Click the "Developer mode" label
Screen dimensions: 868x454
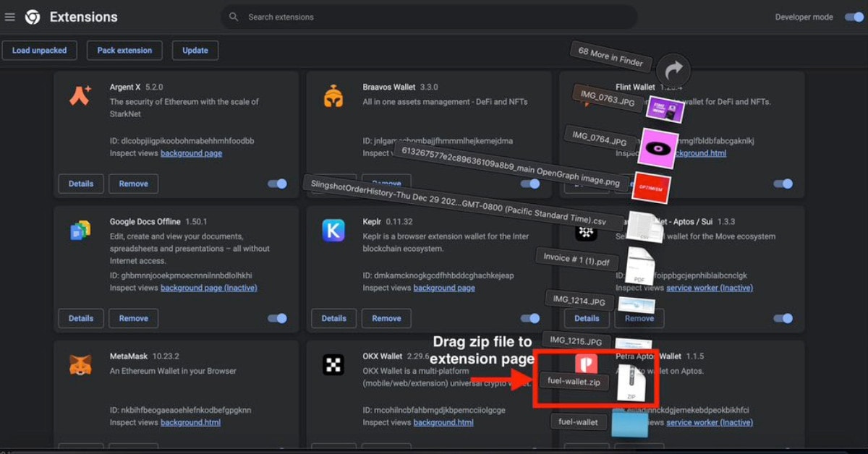point(804,17)
